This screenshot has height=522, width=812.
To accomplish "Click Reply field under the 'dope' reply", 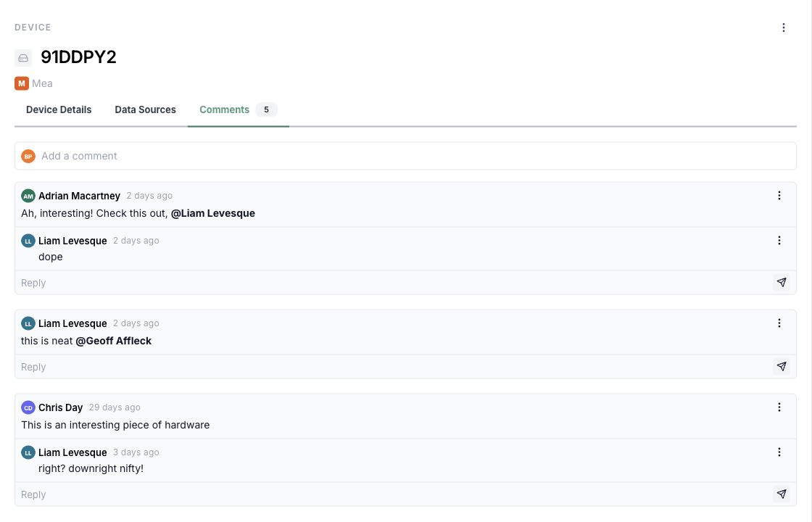I will [394, 283].
